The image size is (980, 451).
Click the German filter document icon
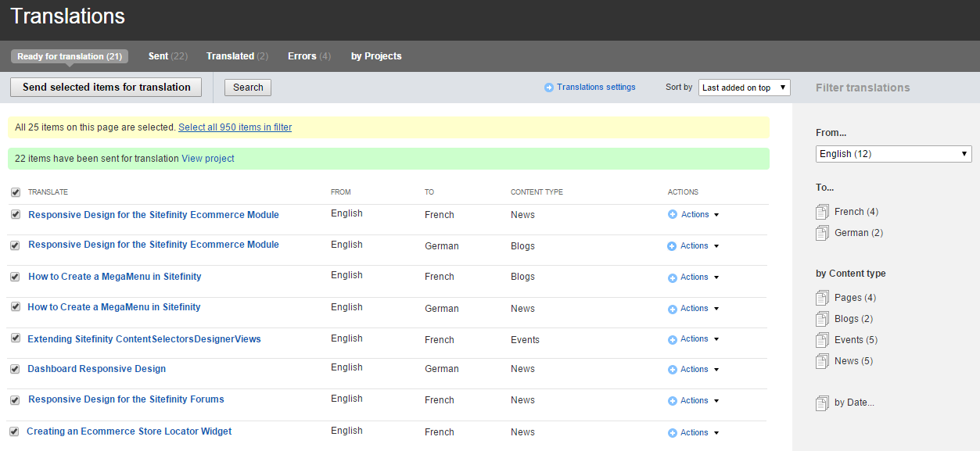[x=822, y=233]
